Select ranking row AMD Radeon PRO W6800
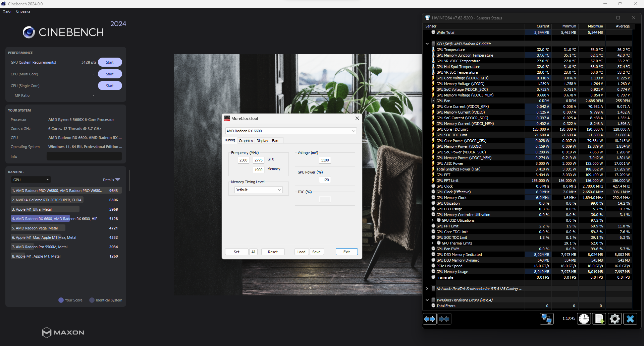644x346 pixels. pos(66,191)
